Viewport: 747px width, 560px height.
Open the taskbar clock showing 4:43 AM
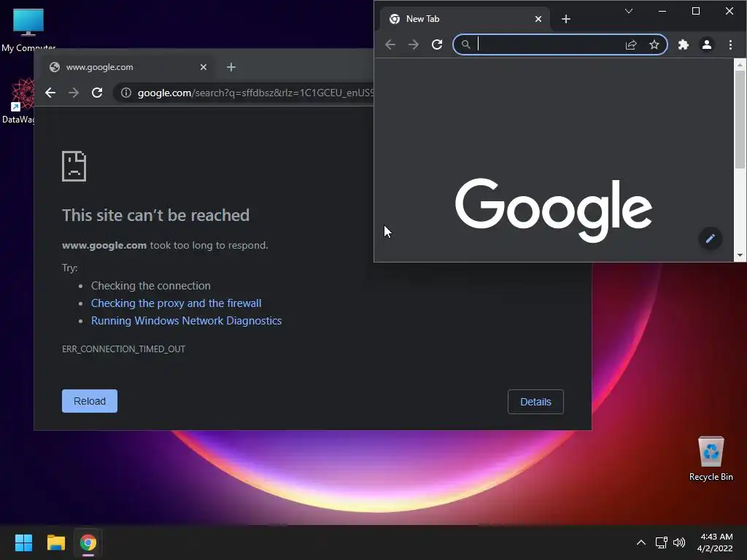tap(715, 542)
